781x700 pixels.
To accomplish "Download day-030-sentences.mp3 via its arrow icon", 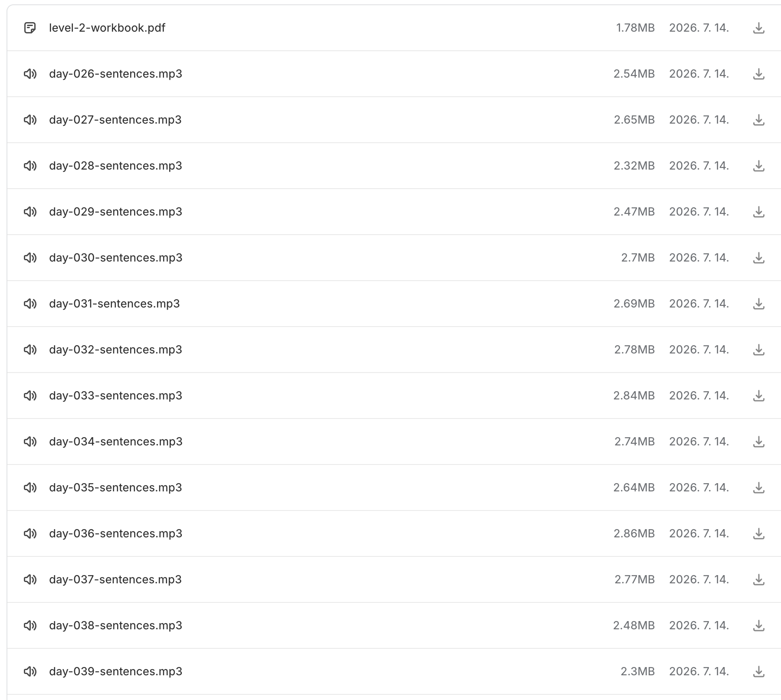I will point(758,258).
